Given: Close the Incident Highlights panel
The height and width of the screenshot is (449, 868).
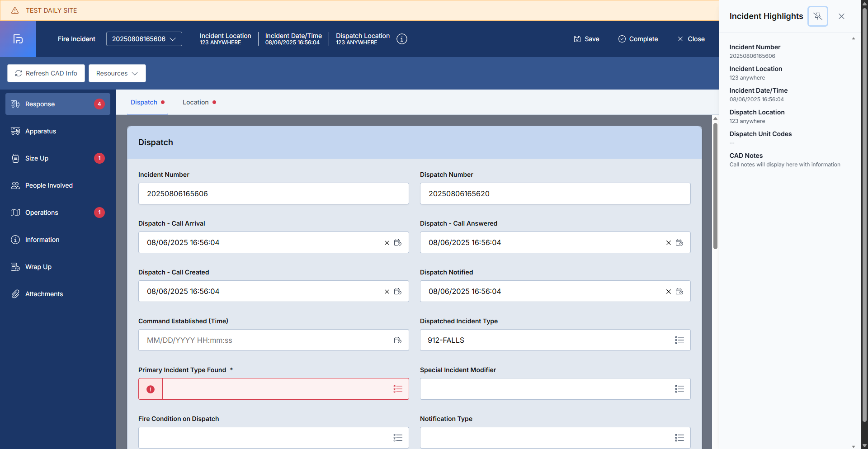Looking at the screenshot, I should (x=841, y=16).
